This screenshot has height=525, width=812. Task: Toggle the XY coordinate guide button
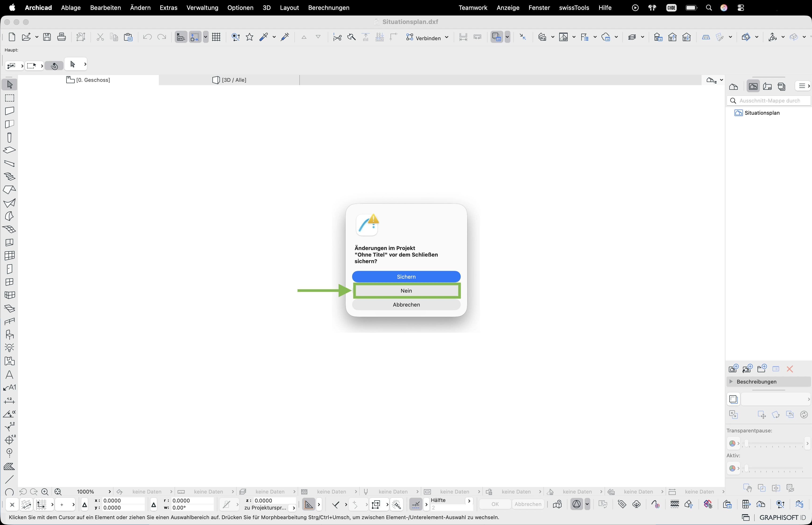click(x=181, y=37)
